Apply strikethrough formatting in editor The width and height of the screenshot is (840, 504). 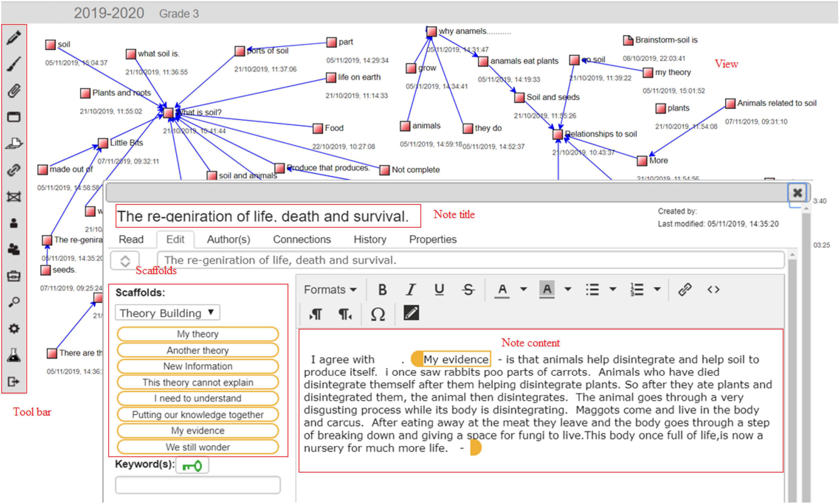click(x=468, y=290)
